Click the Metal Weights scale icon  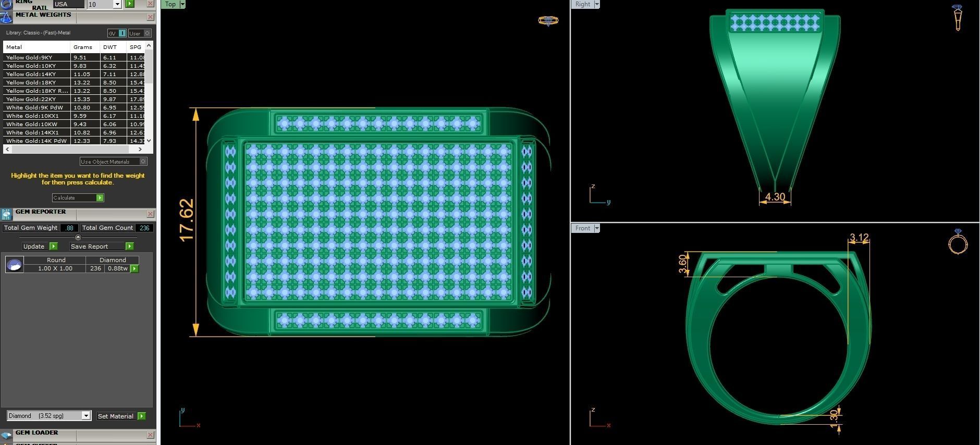[6, 17]
